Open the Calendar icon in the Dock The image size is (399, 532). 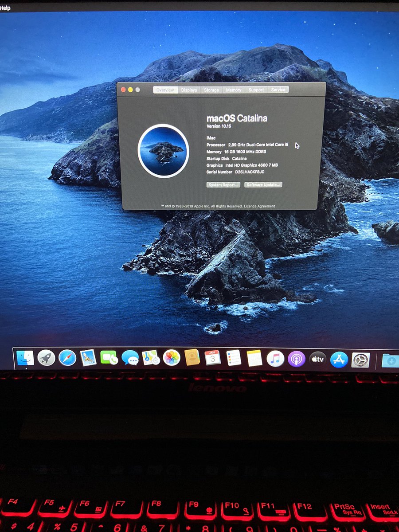213,357
